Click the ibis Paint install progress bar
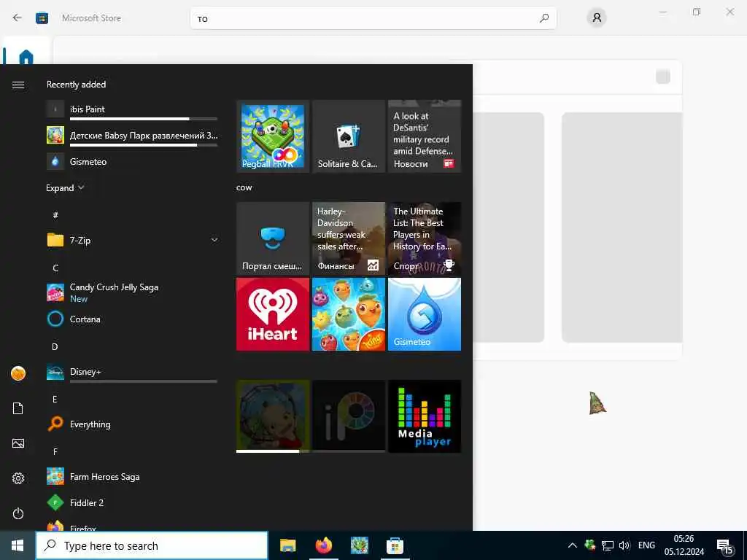Screen dimensions: 747x560 coord(144,119)
